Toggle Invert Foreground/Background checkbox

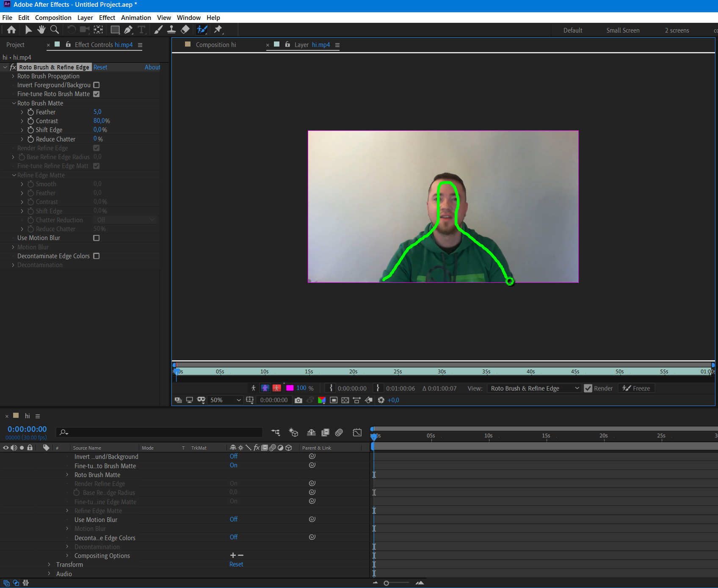pos(97,85)
